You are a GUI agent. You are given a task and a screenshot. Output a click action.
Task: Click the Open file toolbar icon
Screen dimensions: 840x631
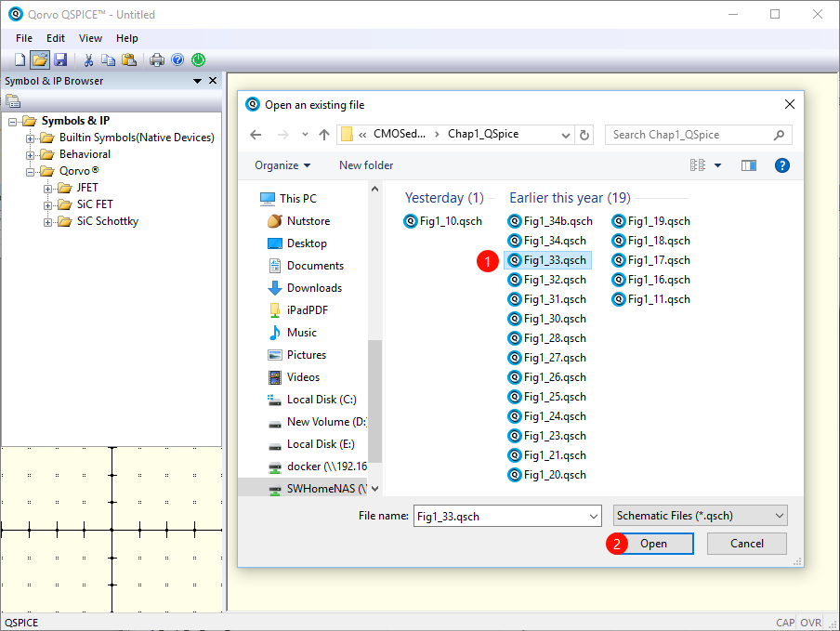click(x=40, y=60)
